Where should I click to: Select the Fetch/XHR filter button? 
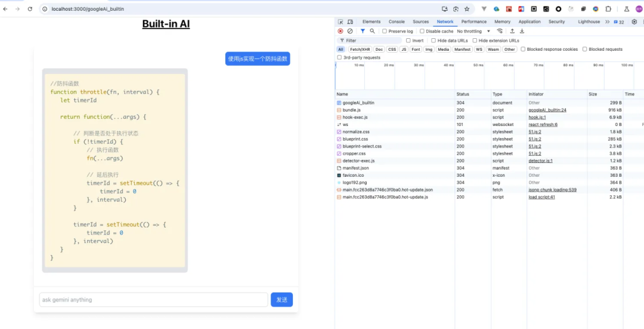tap(360, 50)
